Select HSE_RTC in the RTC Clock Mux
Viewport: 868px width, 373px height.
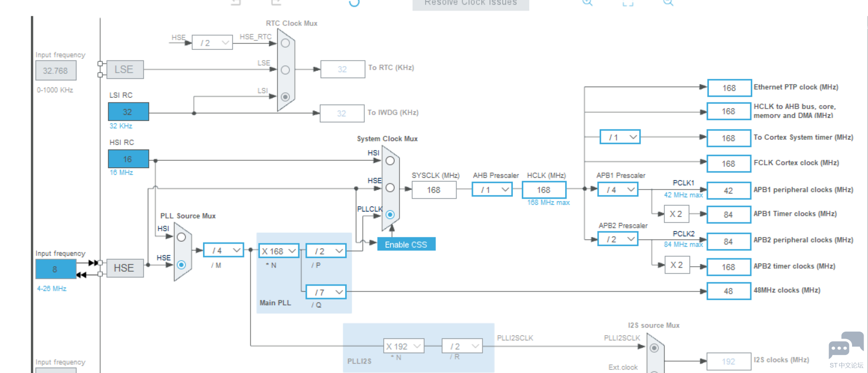[285, 43]
